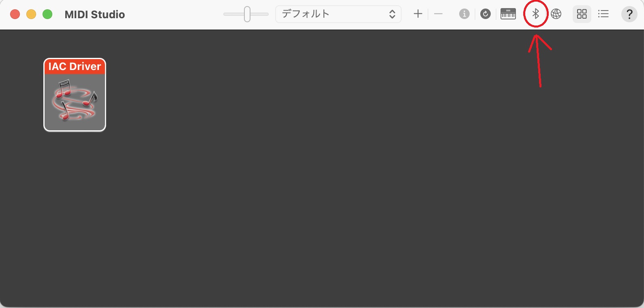Click the MIDI Studio window title
644x308 pixels.
[95, 14]
